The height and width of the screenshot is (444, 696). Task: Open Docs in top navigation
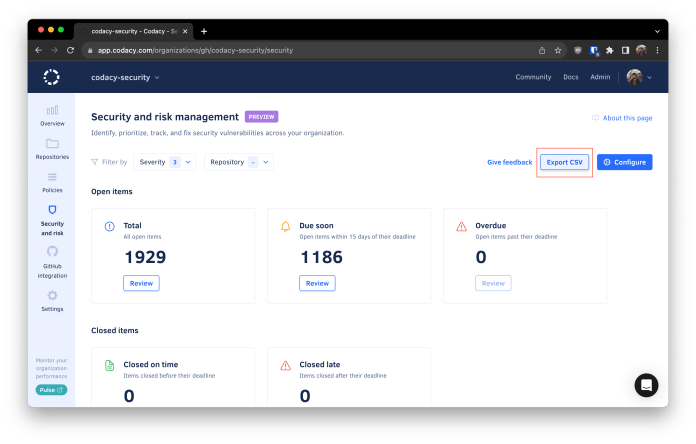click(x=571, y=77)
